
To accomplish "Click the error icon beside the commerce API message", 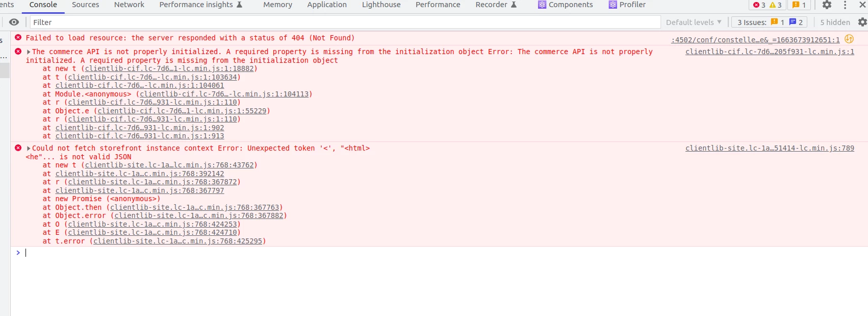I will (18, 51).
